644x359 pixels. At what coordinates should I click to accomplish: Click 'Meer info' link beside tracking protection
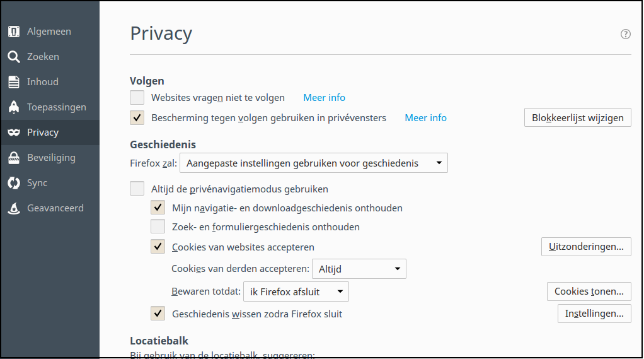coord(425,118)
